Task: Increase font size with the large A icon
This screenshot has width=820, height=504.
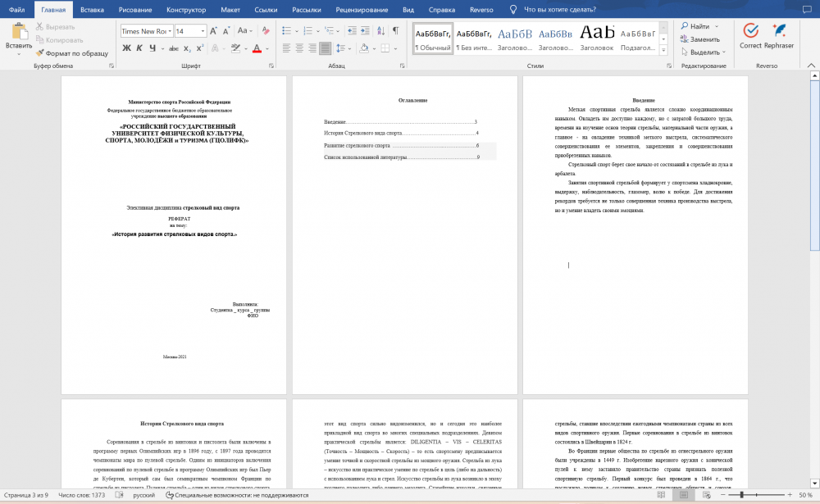Action: (213, 31)
